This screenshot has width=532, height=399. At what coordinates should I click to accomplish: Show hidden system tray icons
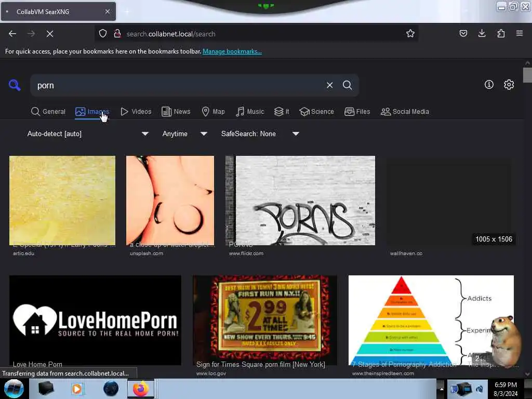441,389
